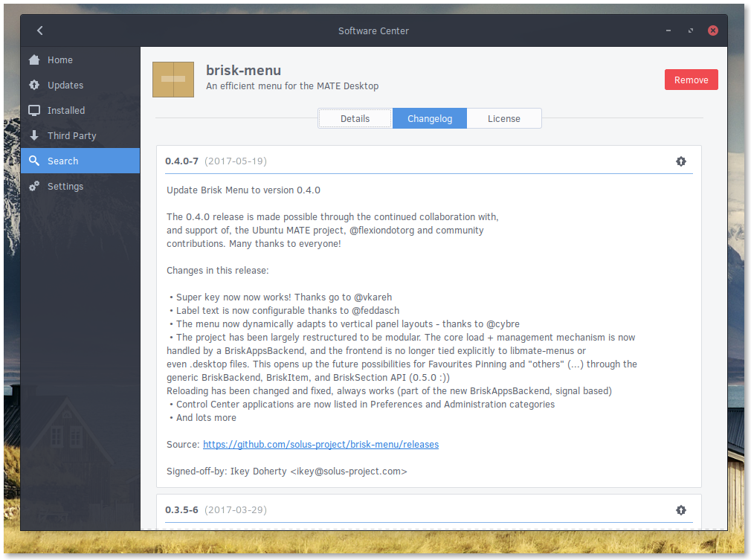751x560 pixels.
Task: Click 'An efficient menu for the MATE Desktop' text
Action: tap(292, 86)
